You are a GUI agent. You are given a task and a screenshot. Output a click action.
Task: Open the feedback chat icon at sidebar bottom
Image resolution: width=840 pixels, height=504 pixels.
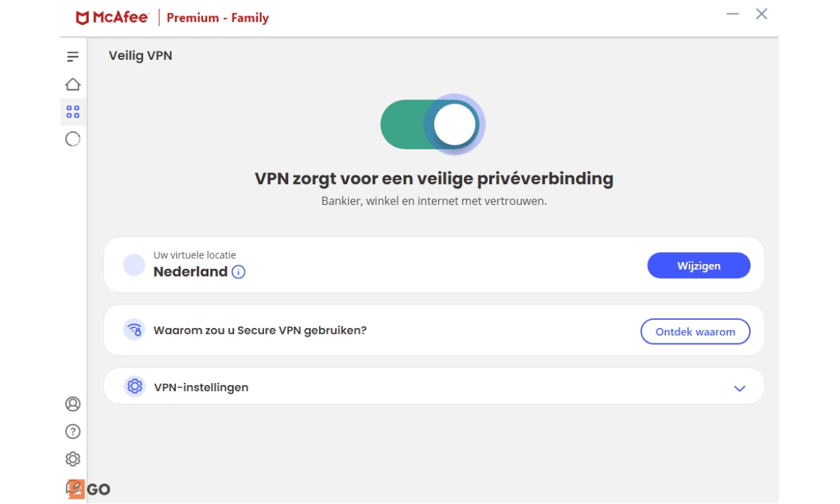pyautogui.click(x=73, y=487)
